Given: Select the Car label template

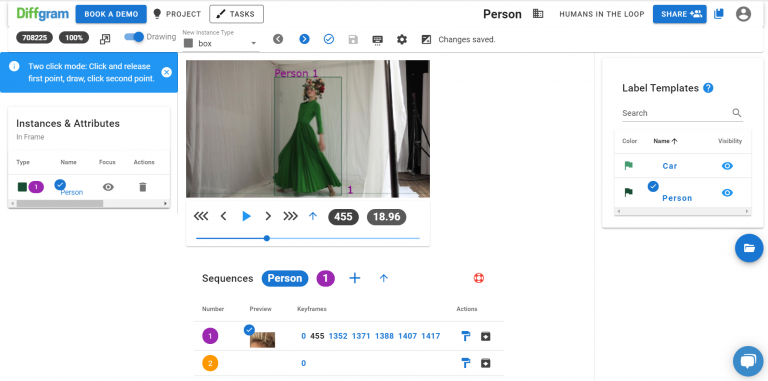Looking at the screenshot, I should [x=670, y=166].
